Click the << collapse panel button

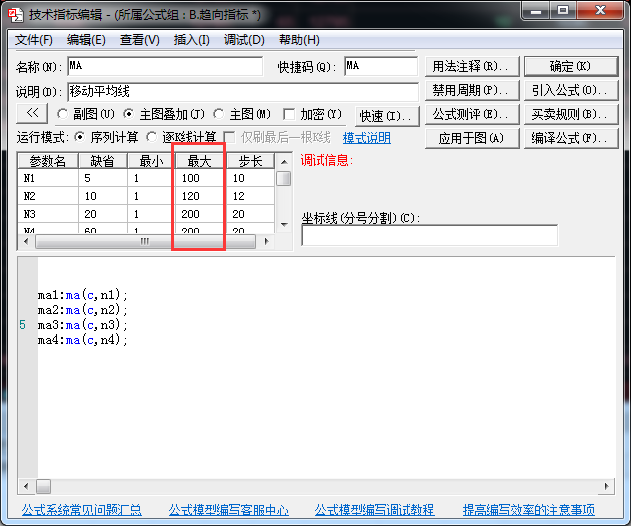(x=32, y=114)
